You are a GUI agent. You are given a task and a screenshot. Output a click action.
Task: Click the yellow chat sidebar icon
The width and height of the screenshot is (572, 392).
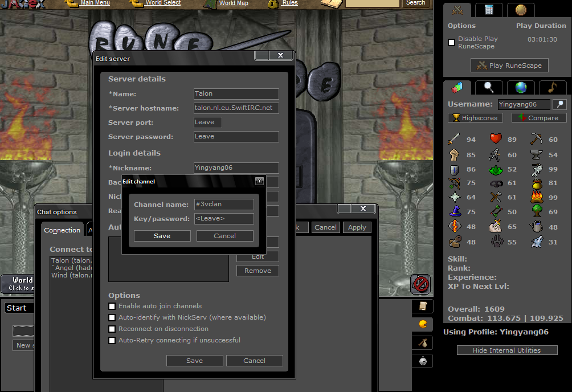click(x=422, y=324)
